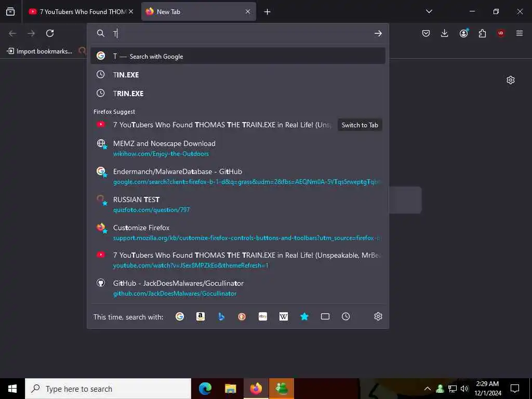Viewport: 532px width, 399px height.
Task: Search this time with DuckDuckGo icon
Action: [242, 316]
